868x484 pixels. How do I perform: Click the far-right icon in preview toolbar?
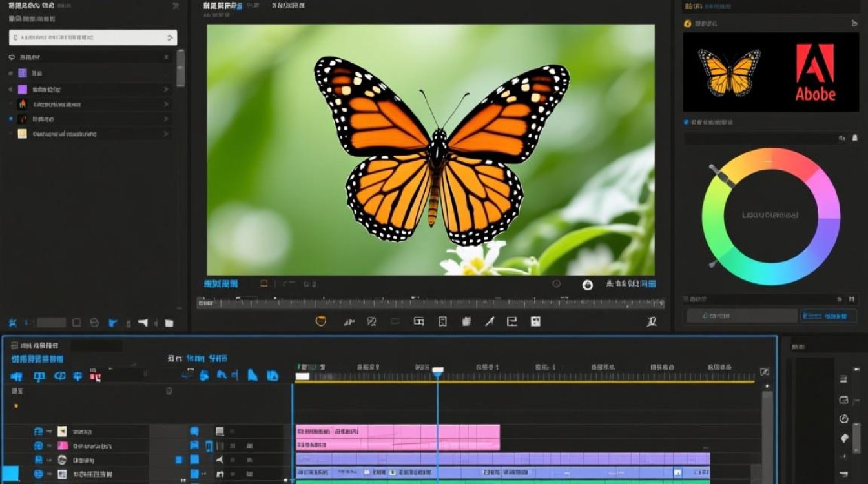pos(652,321)
